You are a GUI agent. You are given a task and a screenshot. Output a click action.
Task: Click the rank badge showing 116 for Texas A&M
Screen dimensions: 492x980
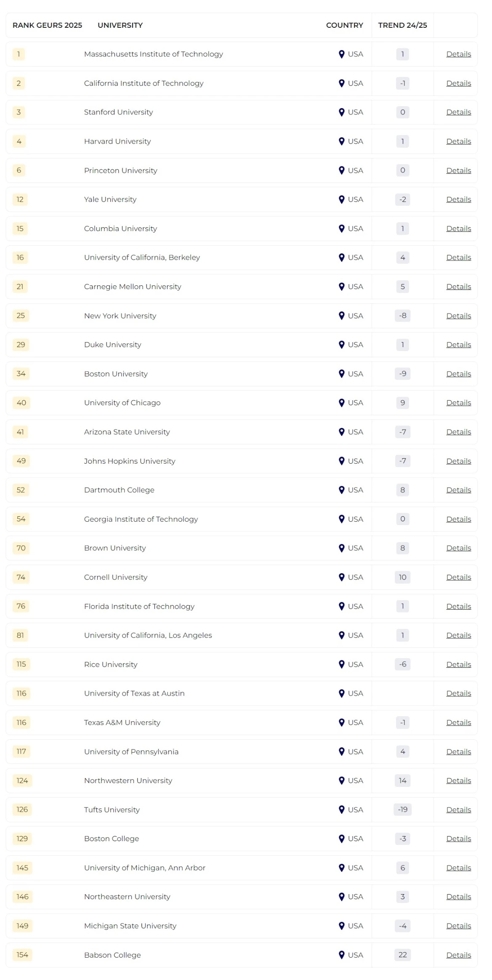21,722
